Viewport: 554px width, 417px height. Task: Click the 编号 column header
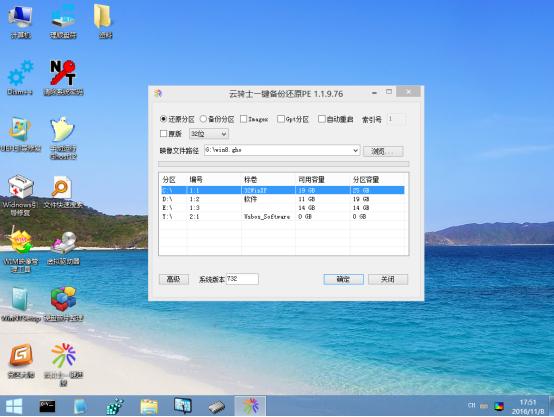[196, 180]
